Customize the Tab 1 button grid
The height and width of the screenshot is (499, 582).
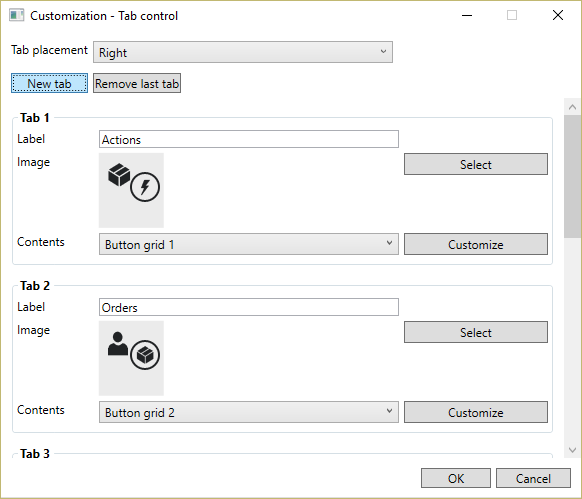pyautogui.click(x=476, y=244)
